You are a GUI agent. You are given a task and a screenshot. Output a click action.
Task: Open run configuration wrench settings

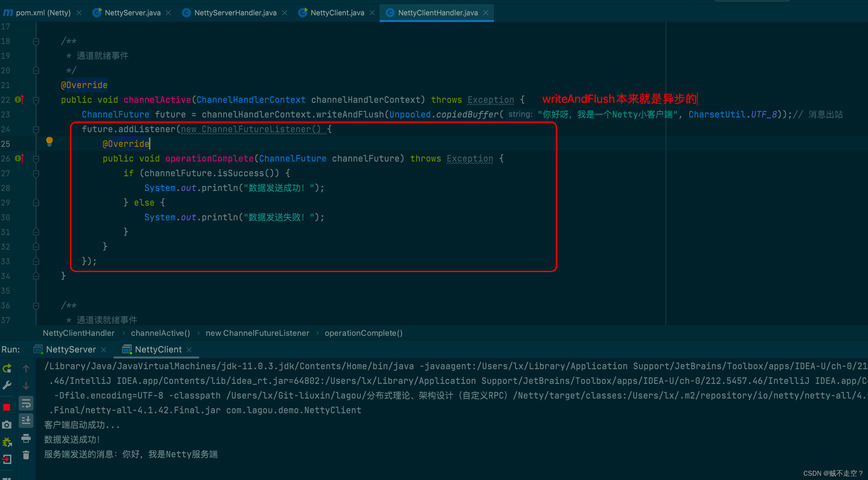coord(7,385)
